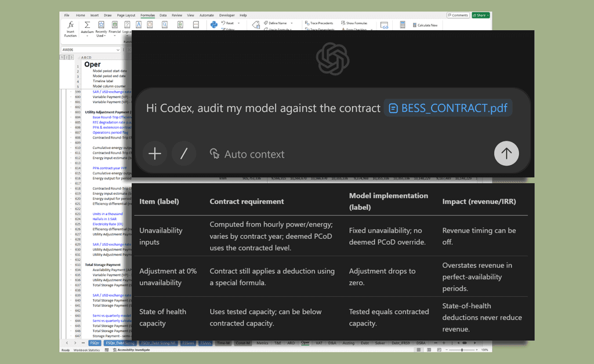Select the Debt_IFRS9 sheet tab
Image resolution: width=594 pixels, height=364 pixels.
pyautogui.click(x=400, y=343)
